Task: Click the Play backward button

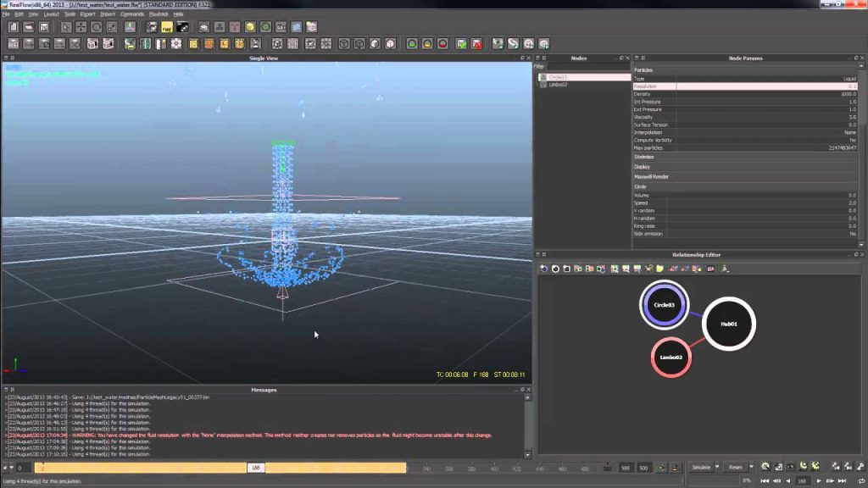Action: pyautogui.click(x=788, y=481)
